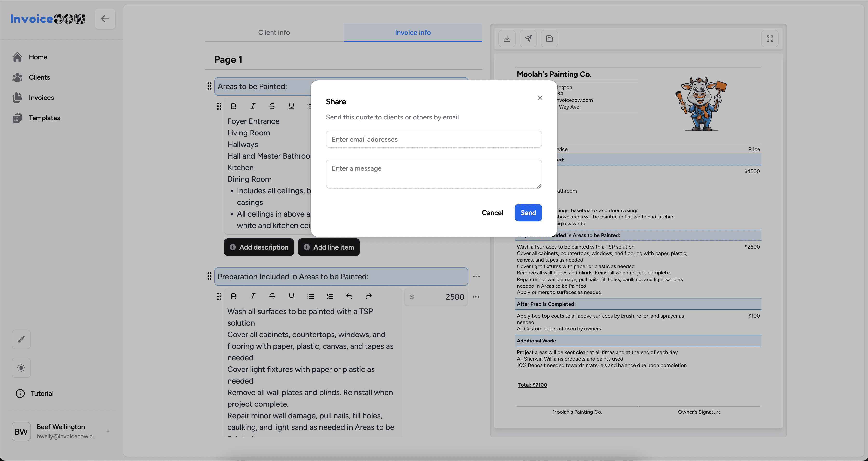Click the message text area

[x=434, y=174]
